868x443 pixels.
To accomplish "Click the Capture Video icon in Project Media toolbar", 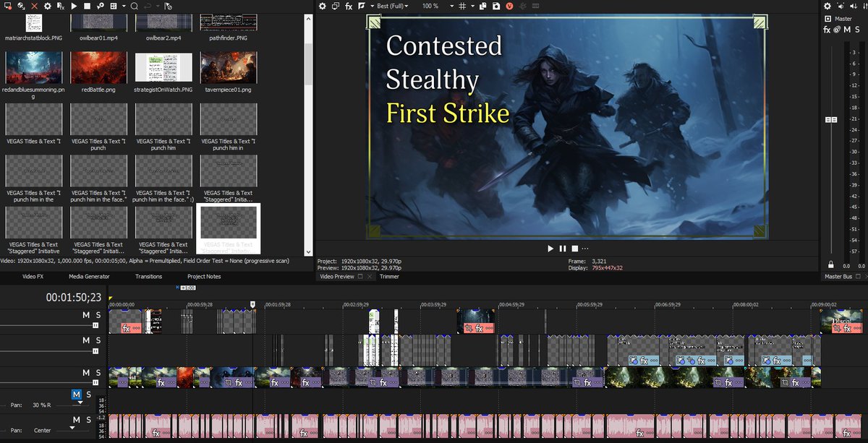I will tap(21, 6).
